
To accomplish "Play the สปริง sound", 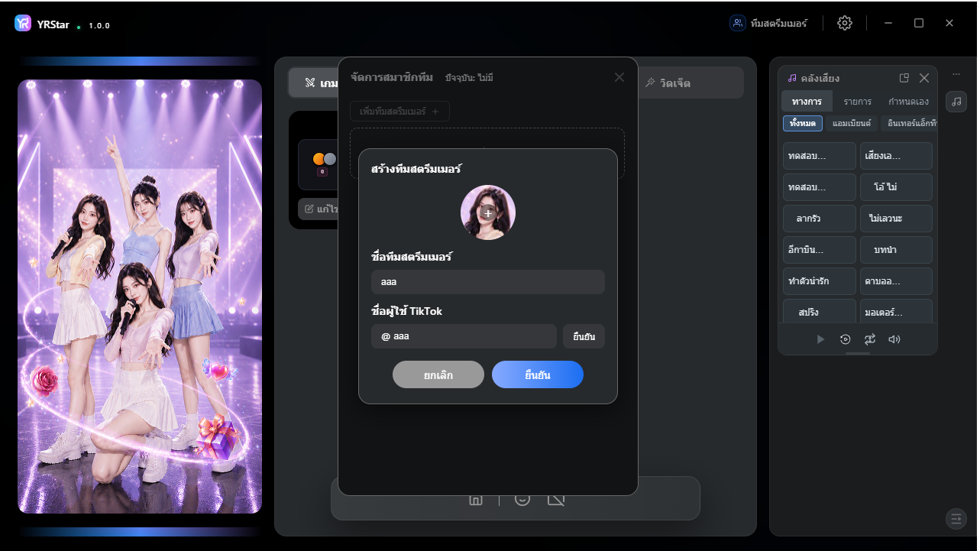I will tap(820, 312).
